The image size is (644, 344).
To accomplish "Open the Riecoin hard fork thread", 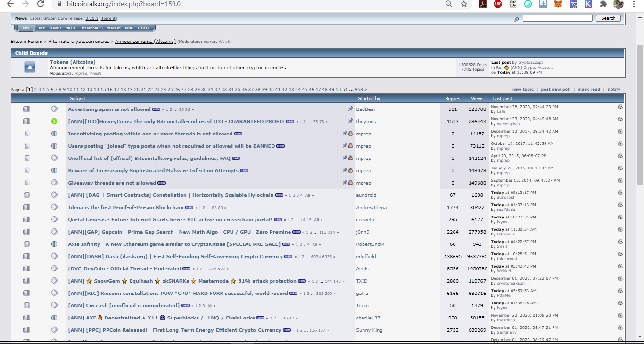I will click(x=178, y=293).
